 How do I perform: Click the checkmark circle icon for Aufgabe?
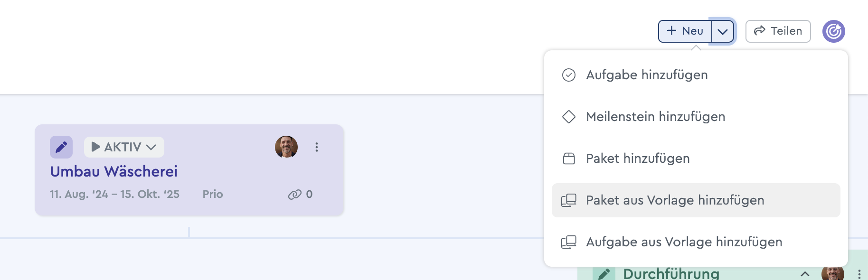[x=569, y=75]
